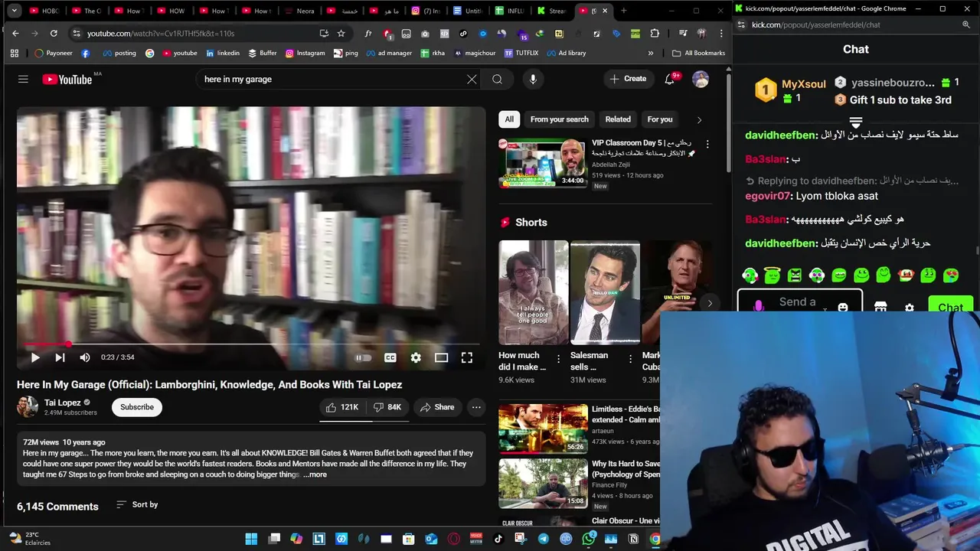Expand the video description with ...more

315,474
